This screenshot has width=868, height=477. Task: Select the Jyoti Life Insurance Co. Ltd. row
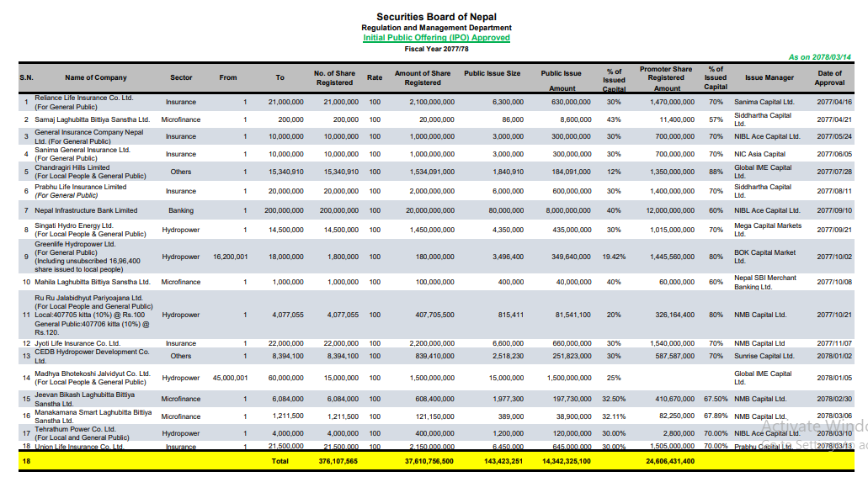tap(77, 343)
